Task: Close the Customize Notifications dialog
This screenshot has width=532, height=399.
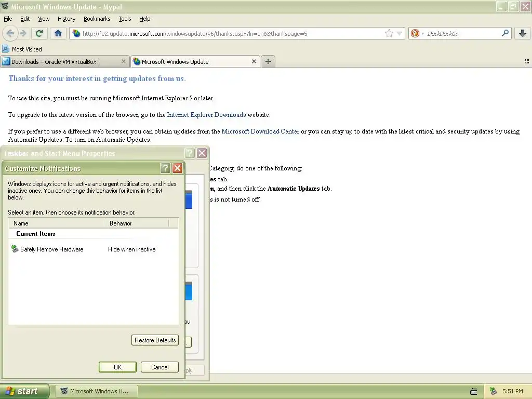Action: click(x=178, y=168)
